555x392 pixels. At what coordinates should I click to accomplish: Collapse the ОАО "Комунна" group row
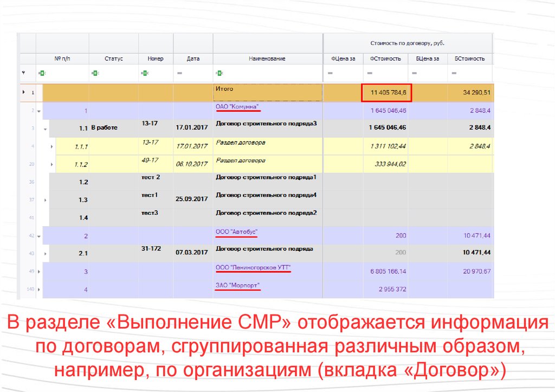click(x=38, y=111)
